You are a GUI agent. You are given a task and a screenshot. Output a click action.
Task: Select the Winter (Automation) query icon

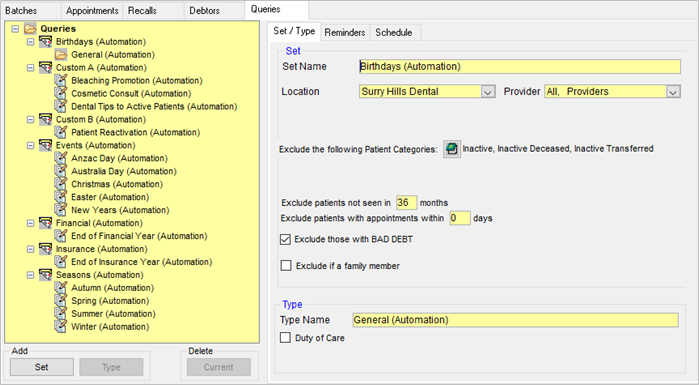point(61,327)
